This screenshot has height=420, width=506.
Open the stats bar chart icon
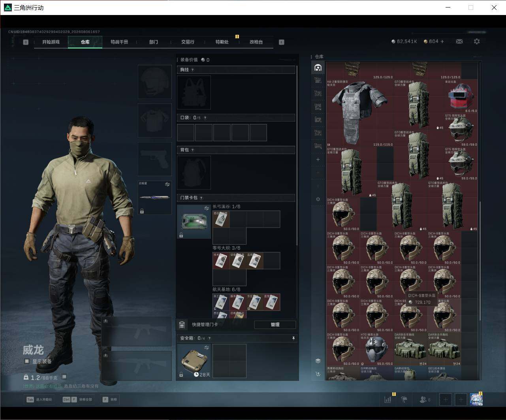388,399
